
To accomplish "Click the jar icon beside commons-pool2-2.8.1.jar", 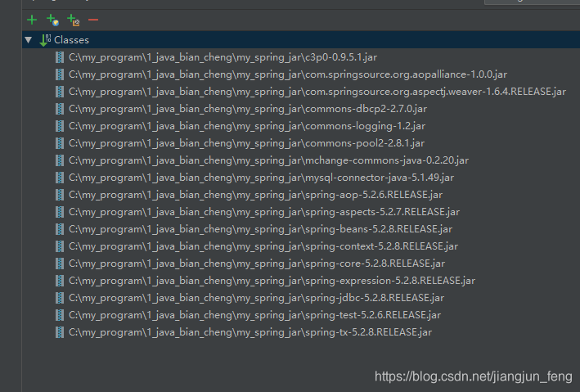I will [60, 143].
